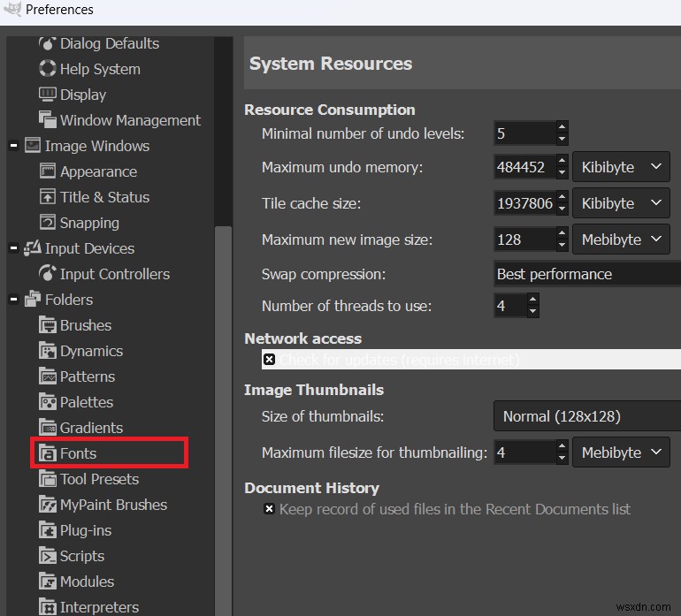681x616 pixels.
Task: Decrease maximum new image size value
Action: (x=562, y=245)
